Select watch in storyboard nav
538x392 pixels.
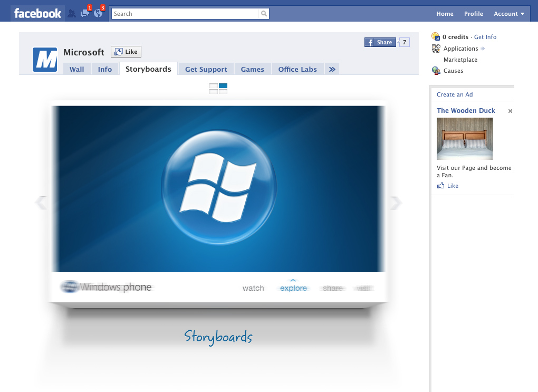253,288
